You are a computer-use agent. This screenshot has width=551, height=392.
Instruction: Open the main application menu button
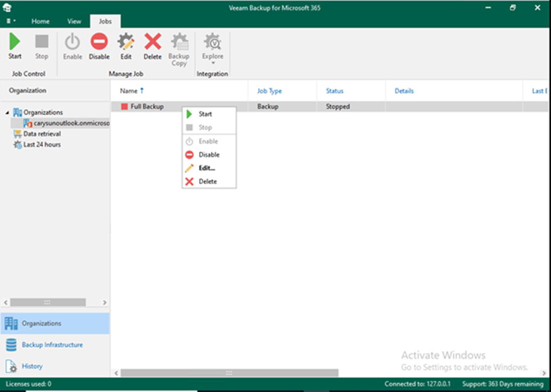[x=11, y=21]
